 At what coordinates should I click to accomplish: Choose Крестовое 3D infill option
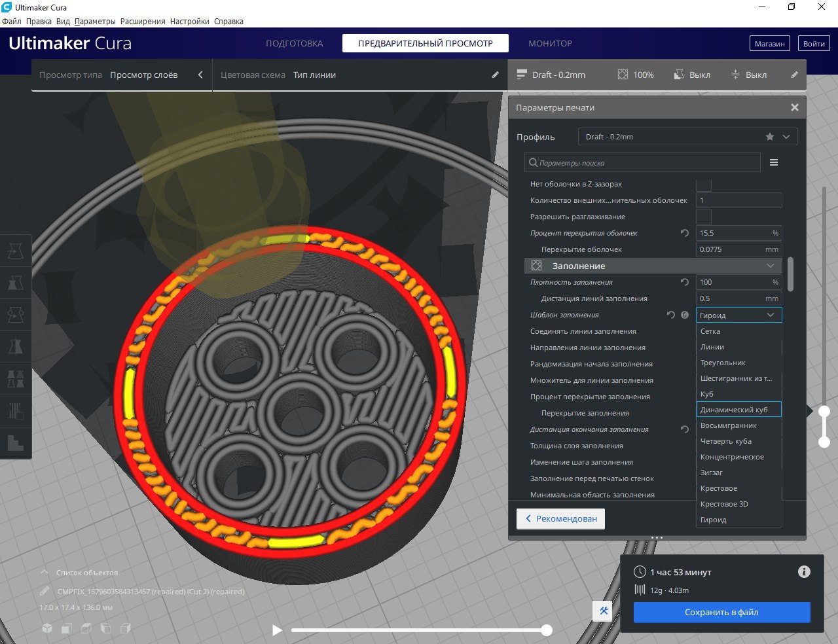(x=738, y=504)
